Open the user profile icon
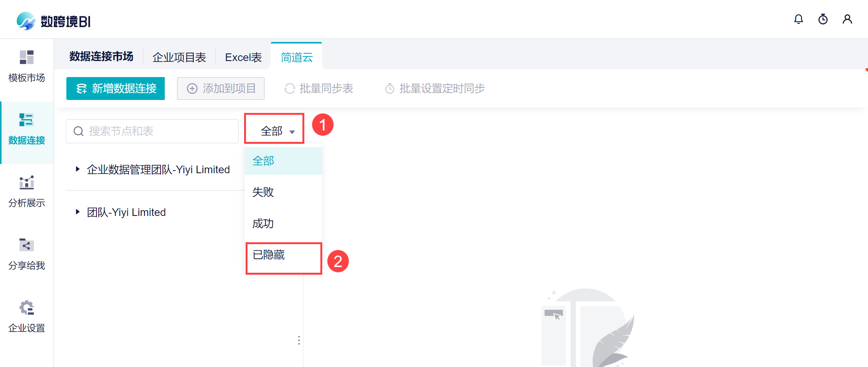This screenshot has height=367, width=868. click(847, 19)
